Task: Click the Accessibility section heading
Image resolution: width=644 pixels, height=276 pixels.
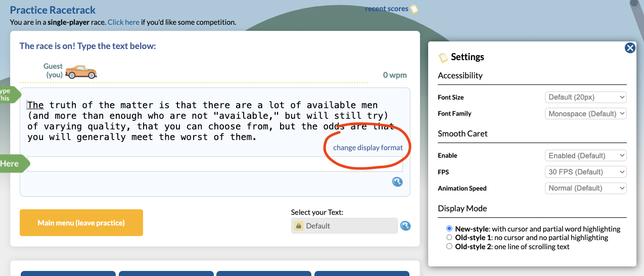Action: [x=460, y=75]
